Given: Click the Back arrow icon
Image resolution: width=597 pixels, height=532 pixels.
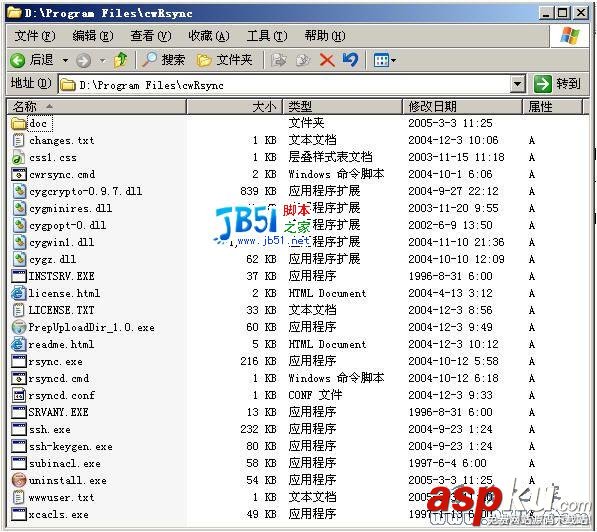Looking at the screenshot, I should (x=18, y=60).
